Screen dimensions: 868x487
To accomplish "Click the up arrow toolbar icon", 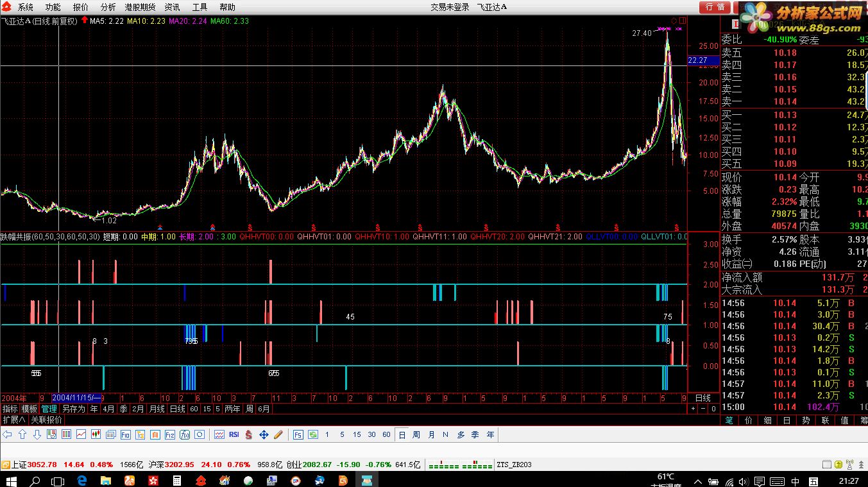I will [x=22, y=434].
